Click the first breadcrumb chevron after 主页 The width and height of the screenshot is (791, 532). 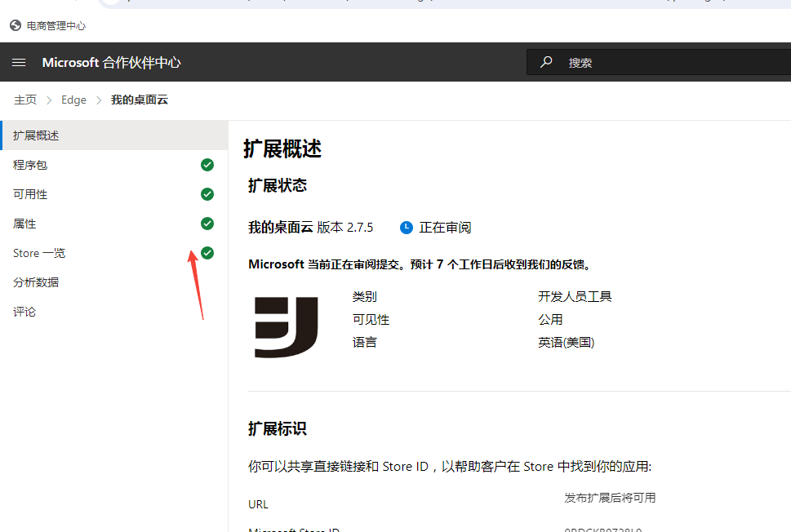49,100
